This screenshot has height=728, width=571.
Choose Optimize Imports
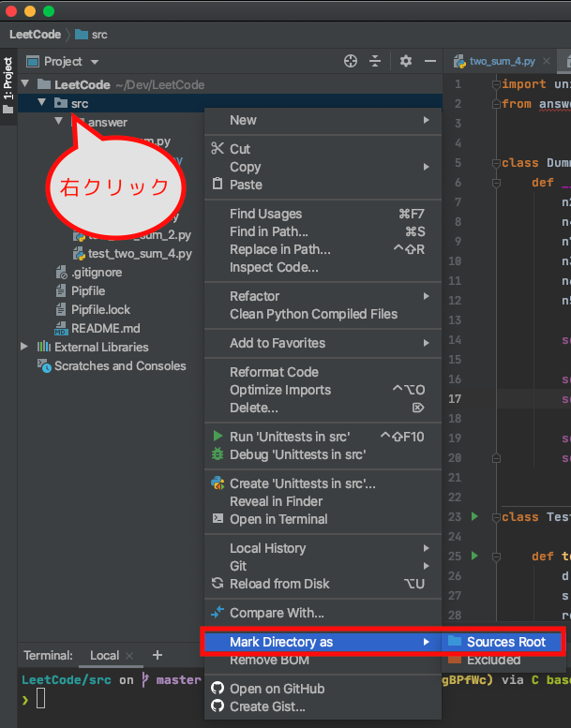[323, 390]
